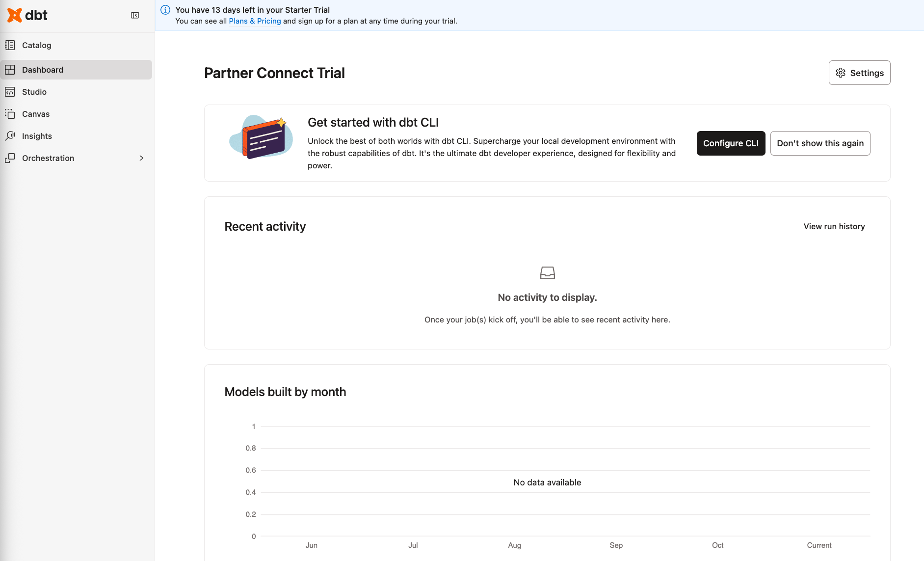Switch to the Dashboard sidebar item
Viewport: 924px width, 561px height.
point(43,70)
